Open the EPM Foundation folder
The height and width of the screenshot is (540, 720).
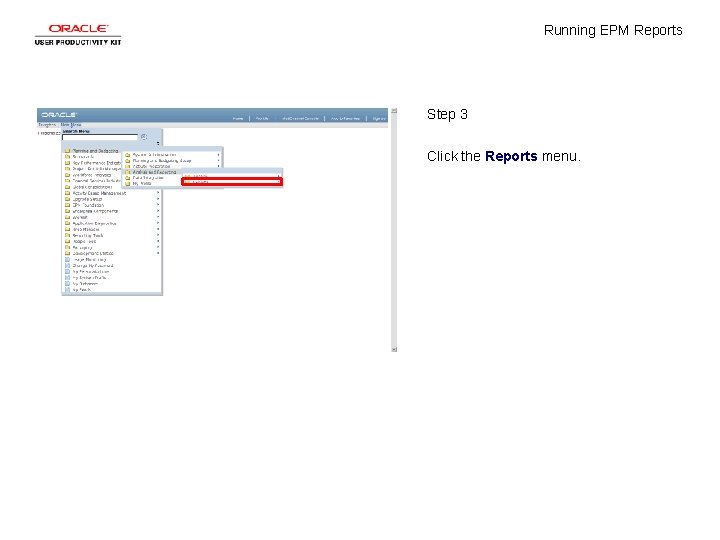[88, 205]
